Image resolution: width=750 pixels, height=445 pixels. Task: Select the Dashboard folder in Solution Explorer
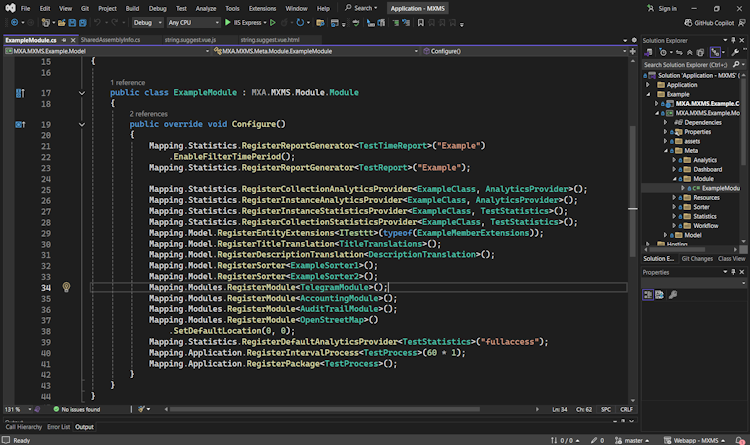click(707, 169)
